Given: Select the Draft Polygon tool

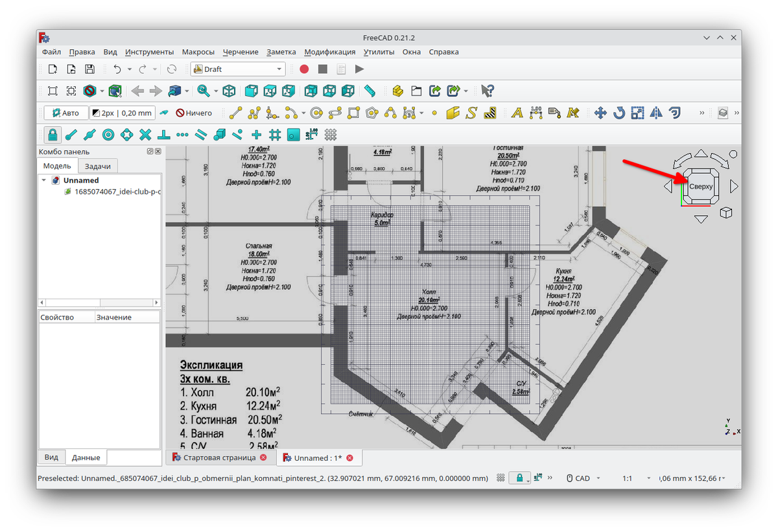Looking at the screenshot, I should point(371,113).
